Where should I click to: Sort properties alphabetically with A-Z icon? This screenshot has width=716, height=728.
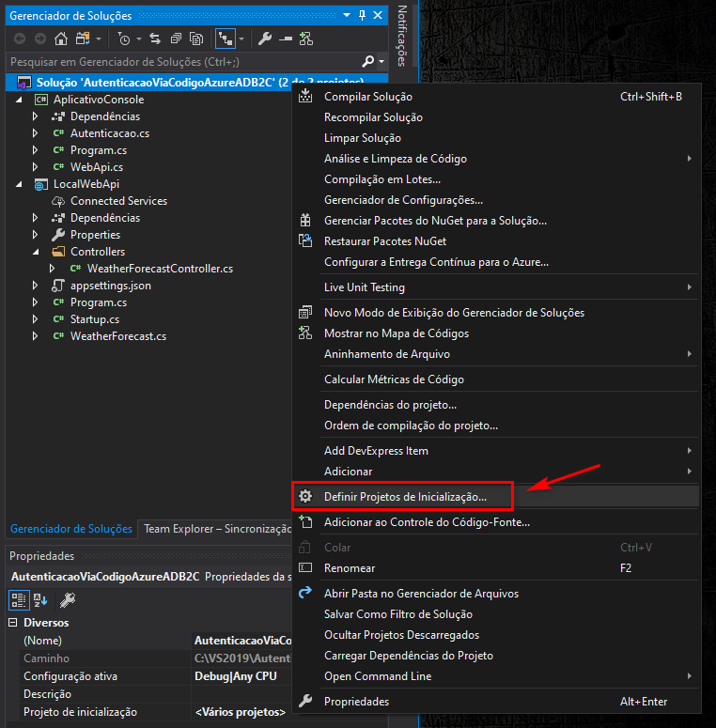tap(41, 599)
